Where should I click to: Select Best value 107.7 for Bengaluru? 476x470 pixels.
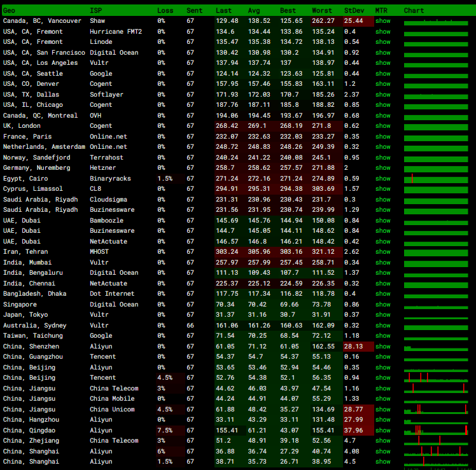(290, 272)
